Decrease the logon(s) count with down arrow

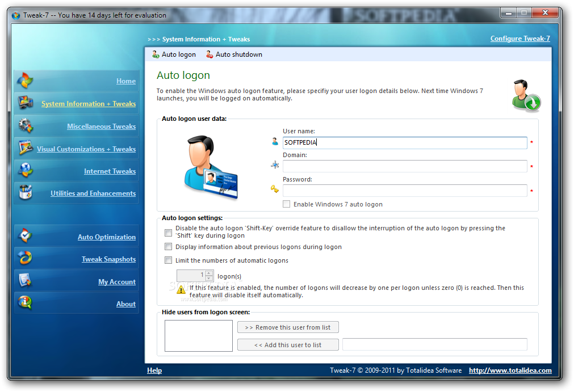[x=209, y=279]
